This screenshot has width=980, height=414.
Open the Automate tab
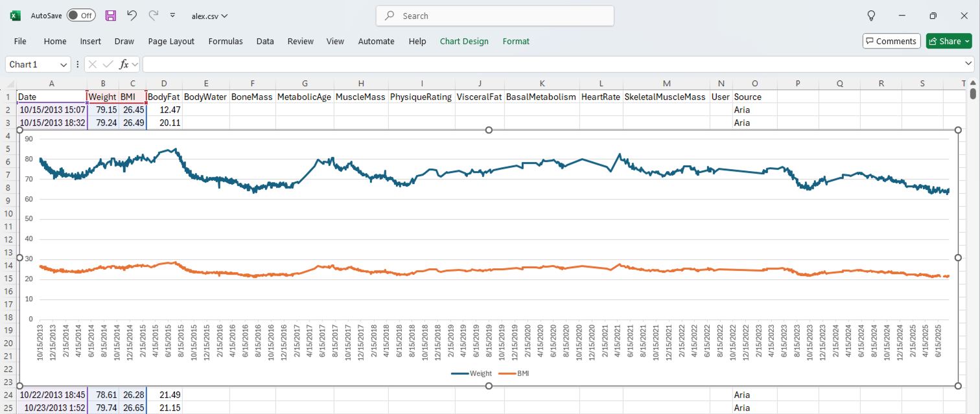point(376,41)
